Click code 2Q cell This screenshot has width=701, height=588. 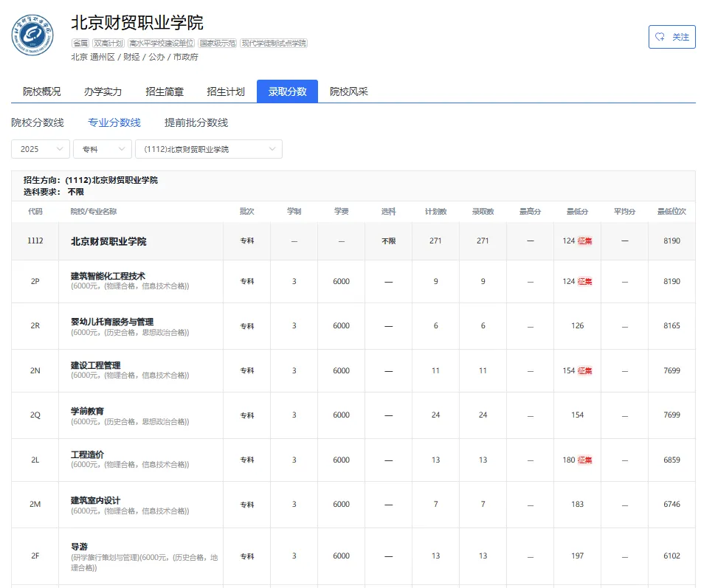35,415
